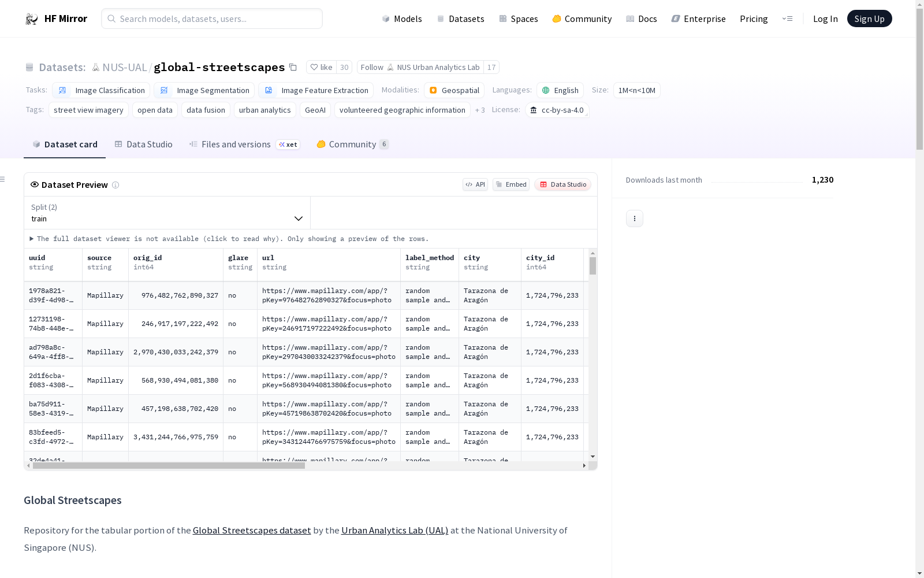
Task: Click the Sign Up button
Action: [869, 18]
